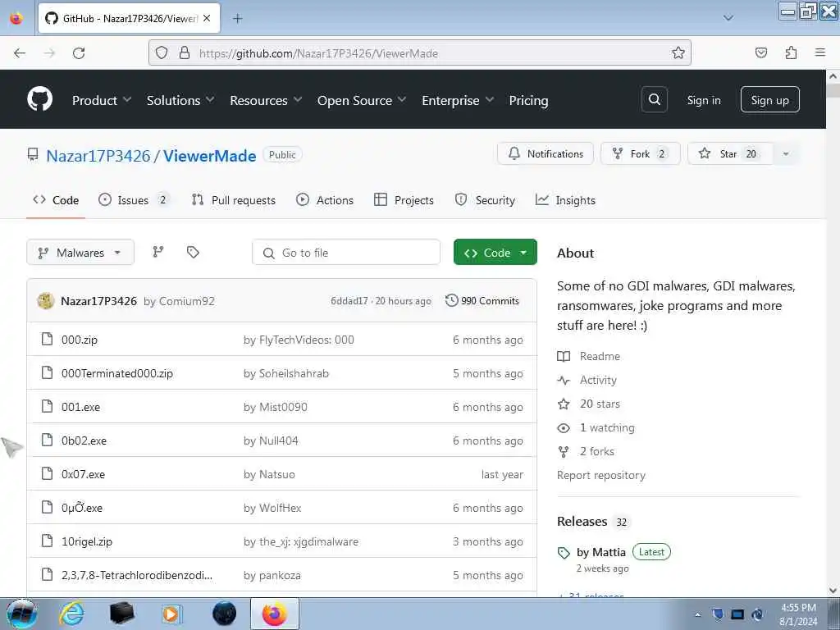Screen dimensions: 840x630
Task: Launch Internet Explorer from the taskbar
Action: point(71,614)
